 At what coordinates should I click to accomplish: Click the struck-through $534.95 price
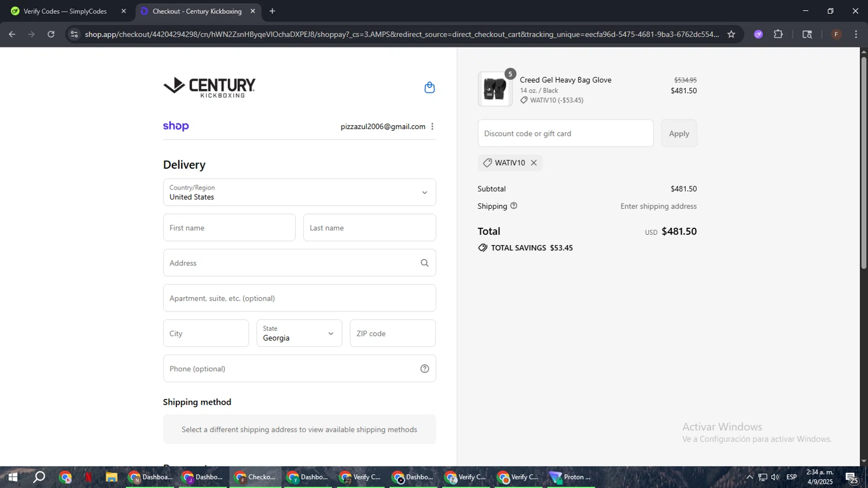click(x=685, y=80)
